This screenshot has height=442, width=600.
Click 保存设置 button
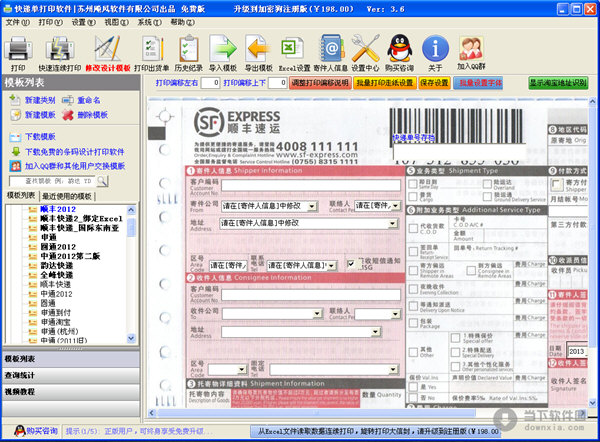434,83
